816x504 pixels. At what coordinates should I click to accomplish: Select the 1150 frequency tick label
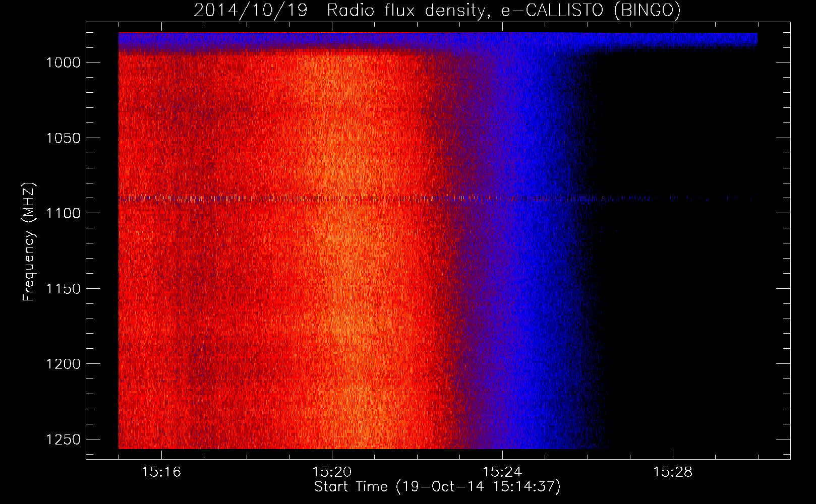(x=63, y=289)
